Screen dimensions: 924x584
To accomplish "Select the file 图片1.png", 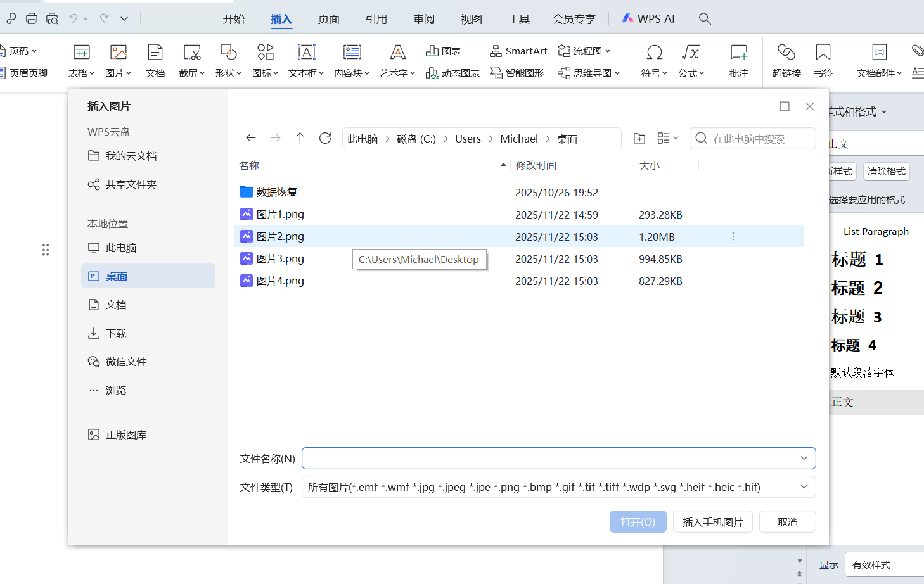I will tap(518, 214).
